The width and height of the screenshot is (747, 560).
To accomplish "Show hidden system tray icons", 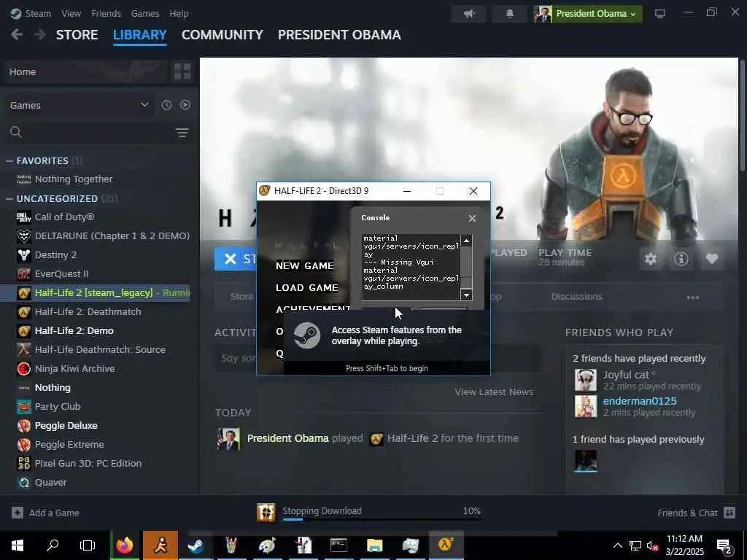I will pyautogui.click(x=617, y=545).
